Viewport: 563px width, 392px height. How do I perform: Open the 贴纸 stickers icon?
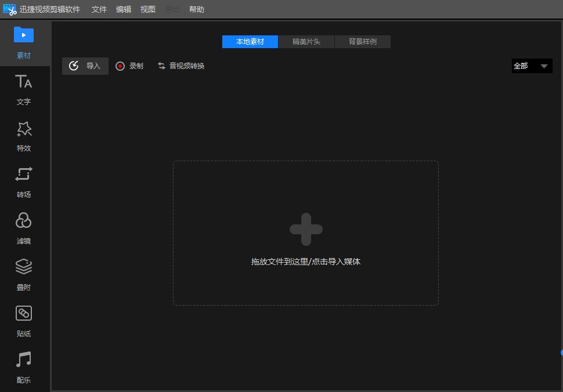pos(24,314)
